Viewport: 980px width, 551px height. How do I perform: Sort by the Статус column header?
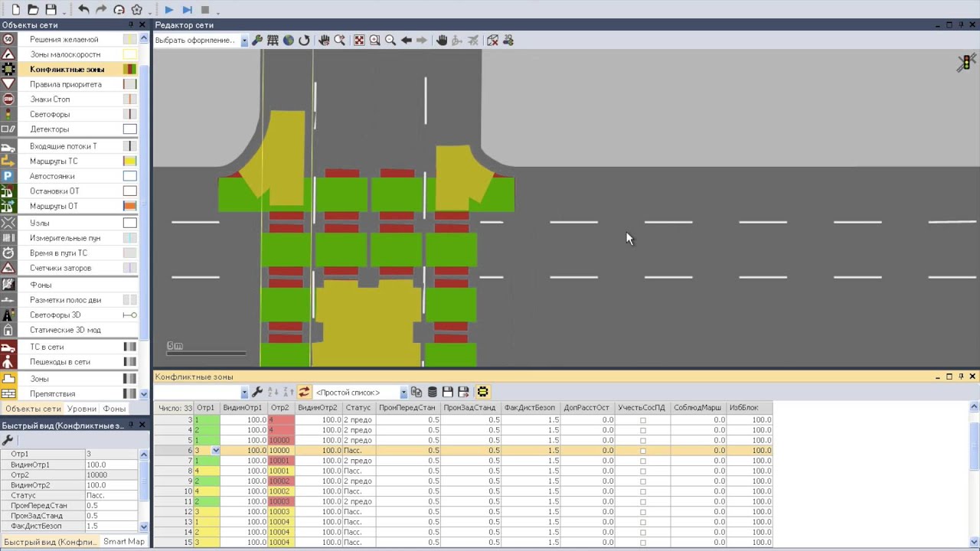pos(358,408)
